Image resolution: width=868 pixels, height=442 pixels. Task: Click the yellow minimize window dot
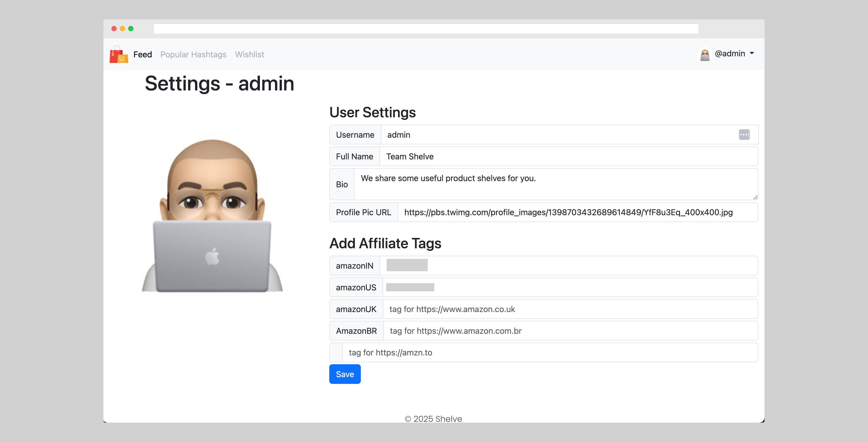122,29
